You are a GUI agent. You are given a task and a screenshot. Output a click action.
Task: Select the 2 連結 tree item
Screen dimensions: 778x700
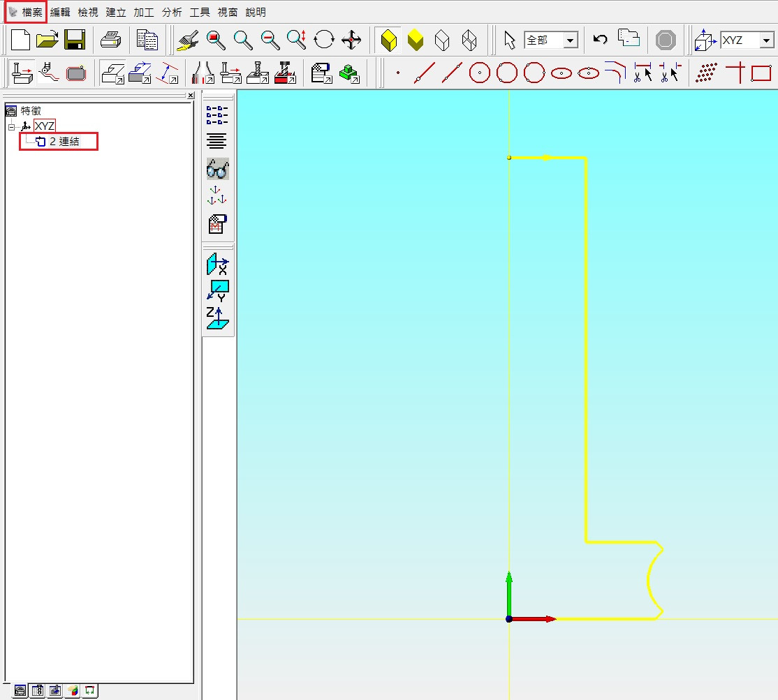pos(64,142)
